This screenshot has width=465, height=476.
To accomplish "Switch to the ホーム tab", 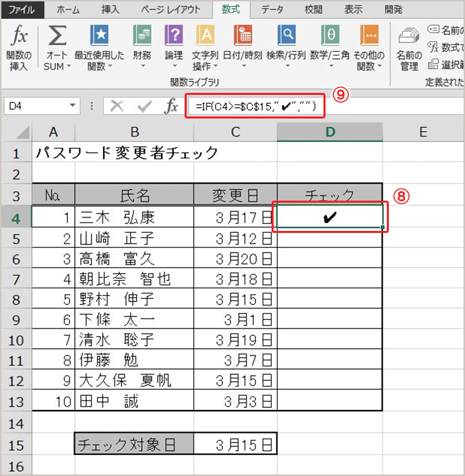I will [x=68, y=9].
